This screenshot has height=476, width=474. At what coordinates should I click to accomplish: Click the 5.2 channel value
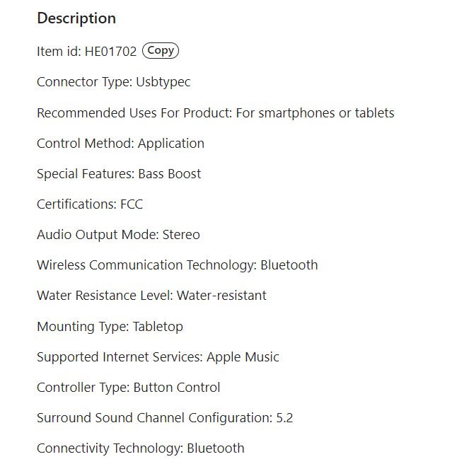point(284,418)
